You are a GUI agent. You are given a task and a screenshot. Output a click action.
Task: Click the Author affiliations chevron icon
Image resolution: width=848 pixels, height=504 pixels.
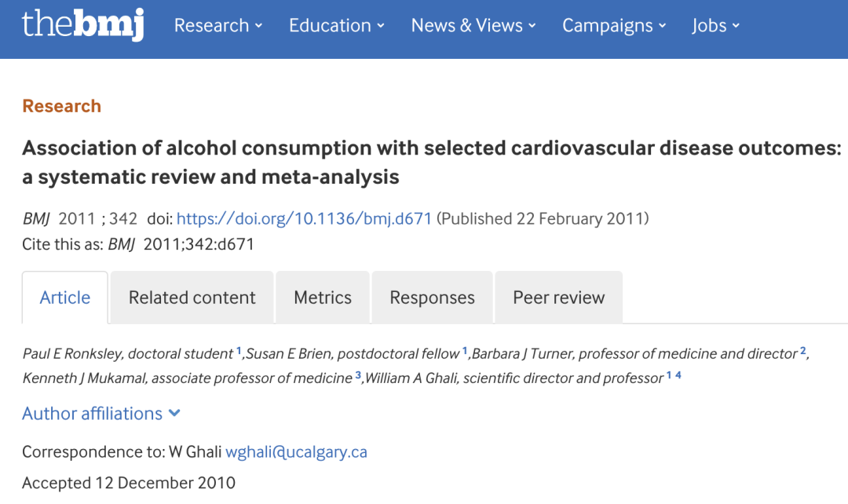tap(174, 414)
